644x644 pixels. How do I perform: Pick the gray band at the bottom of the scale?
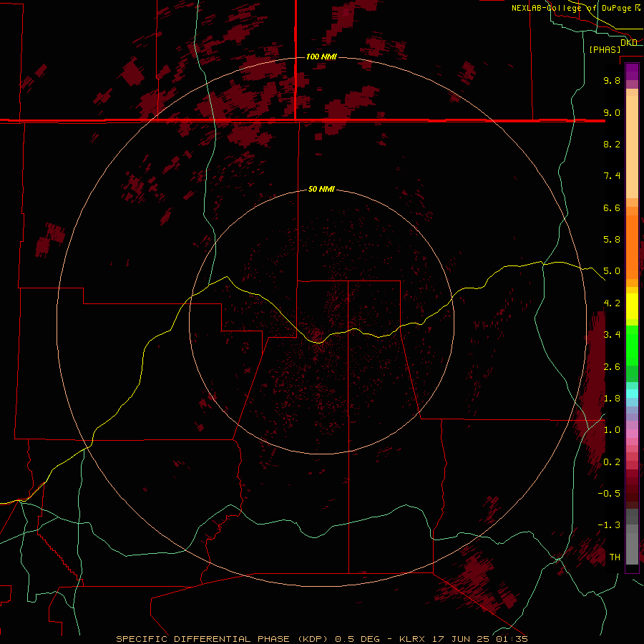632,548
